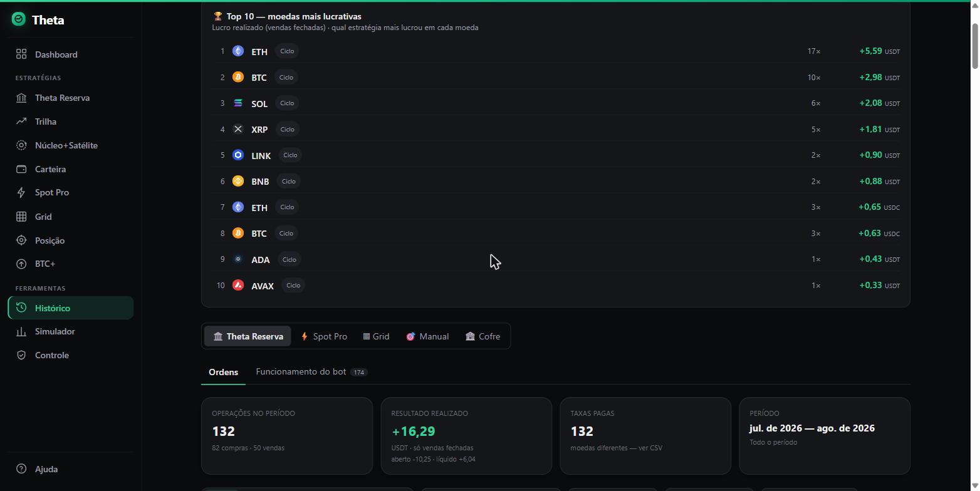Click the ETH coin icon in row 7
This screenshot has width=980, height=491.
(x=238, y=207)
